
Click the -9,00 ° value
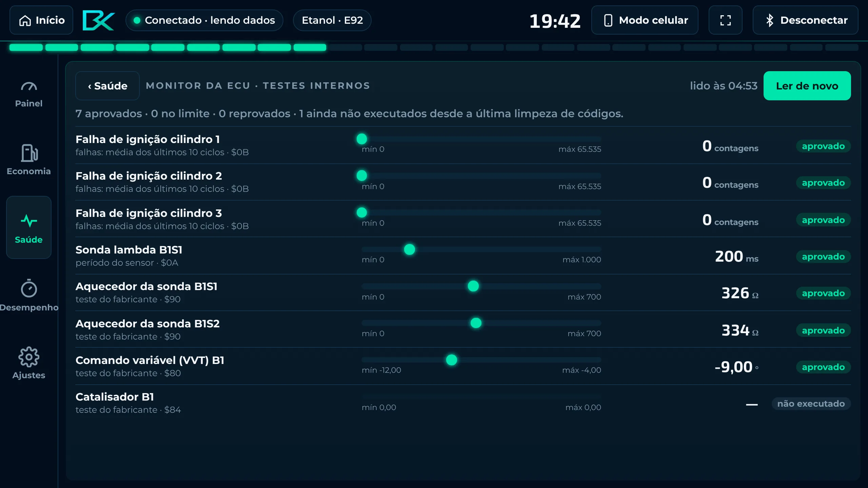point(736,367)
